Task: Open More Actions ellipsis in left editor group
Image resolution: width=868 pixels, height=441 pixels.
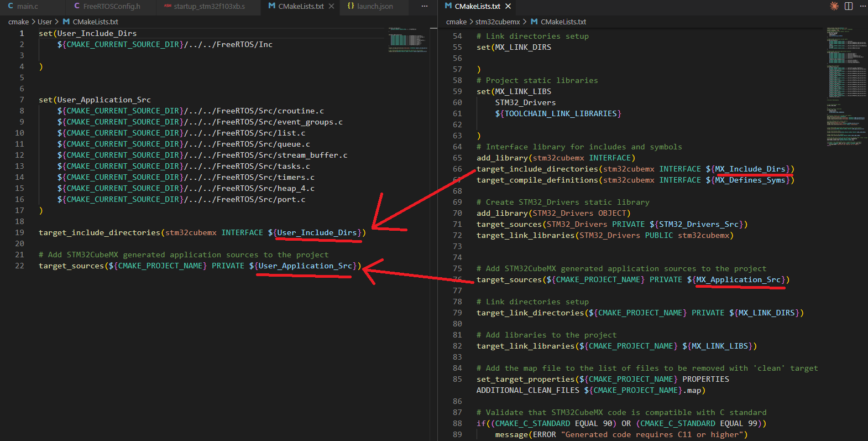Action: [425, 6]
